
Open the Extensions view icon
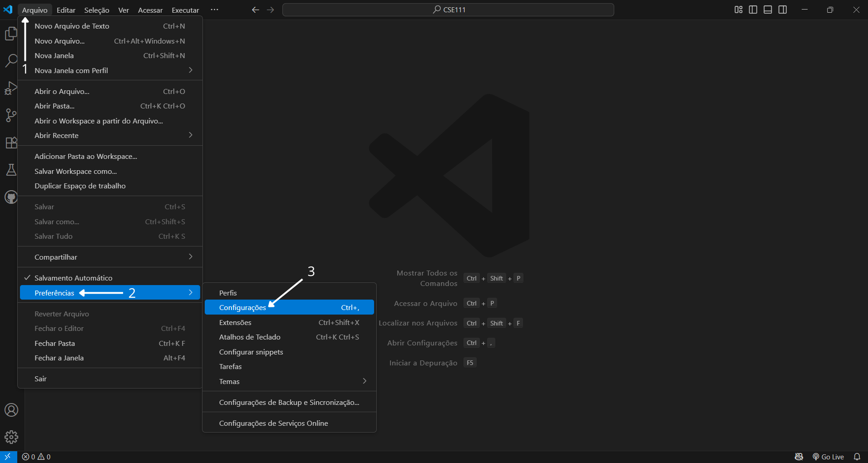(x=11, y=143)
